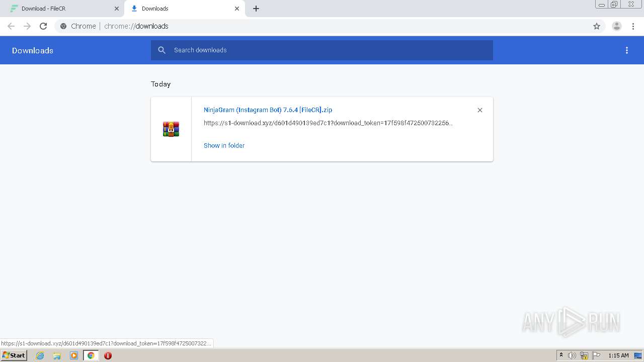644x362 pixels.
Task: Click the search magnifier icon
Action: [162, 50]
